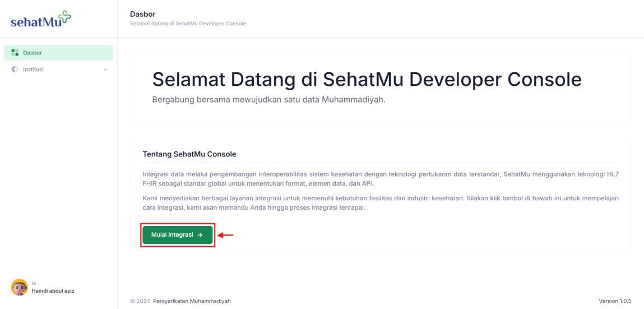Viewport: 644px width, 309px height.
Task: Open the Dasbor menu item
Action: click(x=58, y=53)
